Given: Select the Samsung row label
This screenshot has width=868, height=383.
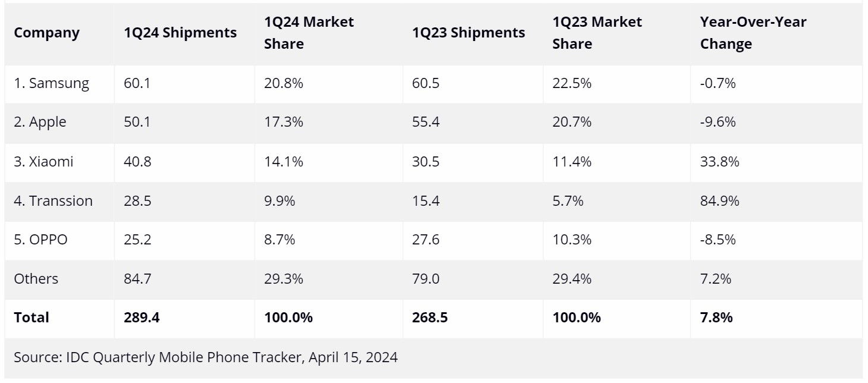Looking at the screenshot, I should [52, 83].
